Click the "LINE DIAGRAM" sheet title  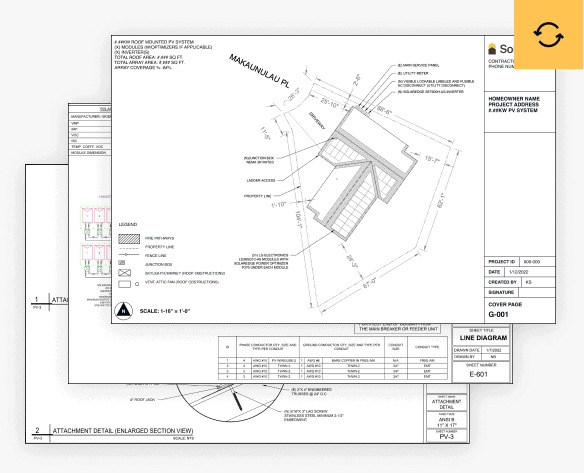coord(483,338)
